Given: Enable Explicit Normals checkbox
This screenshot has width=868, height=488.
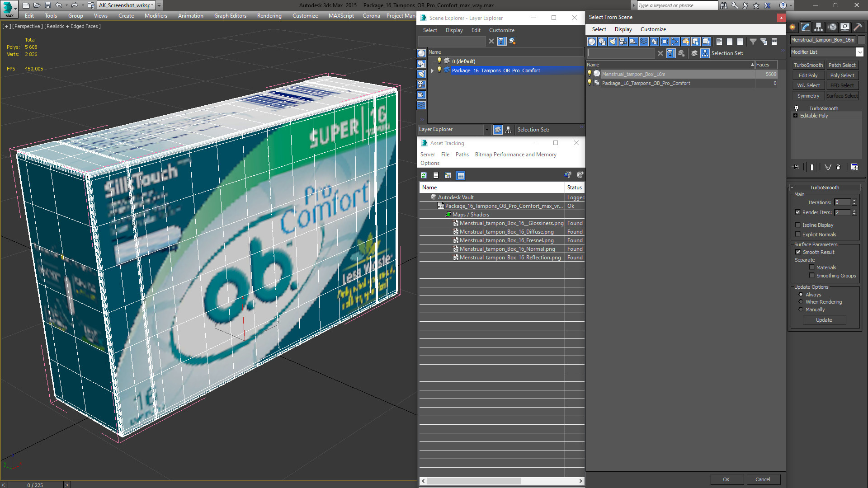Looking at the screenshot, I should 798,235.
